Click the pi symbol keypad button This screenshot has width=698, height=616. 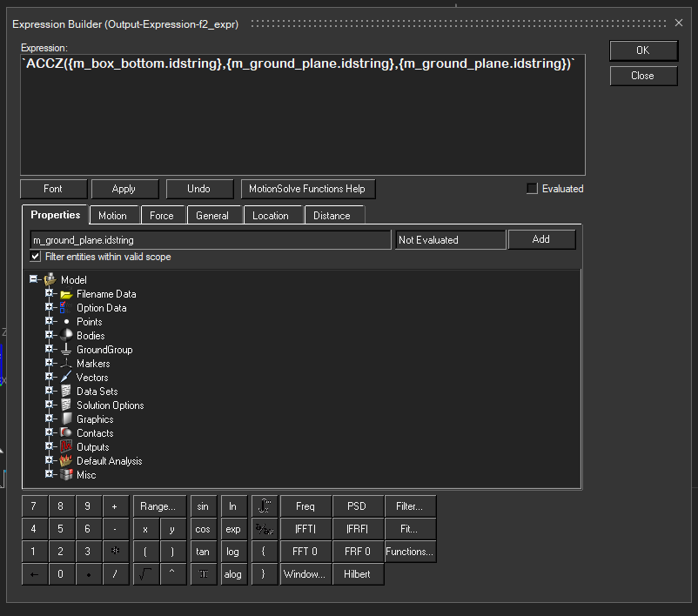point(204,574)
